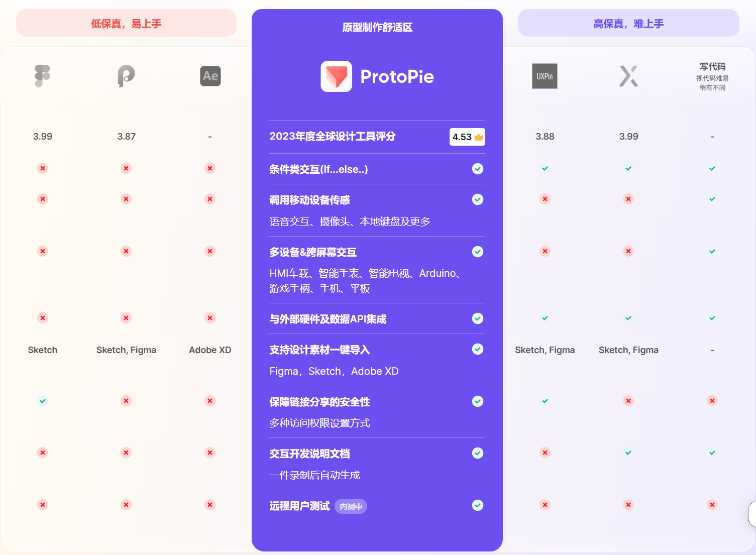Click the UXPin logo
Viewport: 756px width, 555px height.
coord(545,76)
